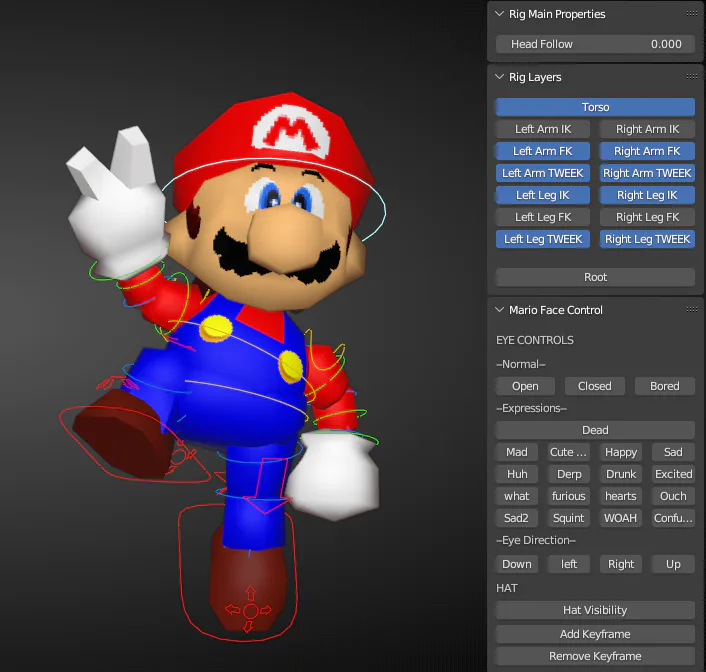Image resolution: width=706 pixels, height=672 pixels.
Task: Apply the Confu... expression
Action: point(673,518)
